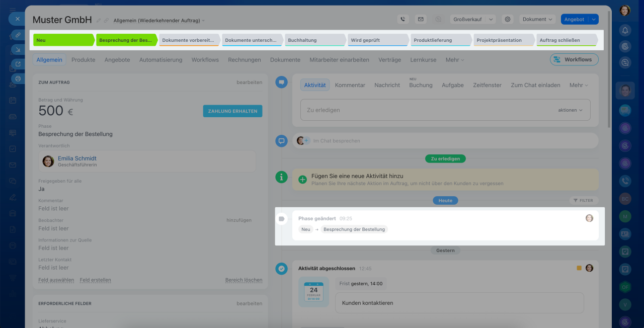Click the close X slider button

coord(17,19)
